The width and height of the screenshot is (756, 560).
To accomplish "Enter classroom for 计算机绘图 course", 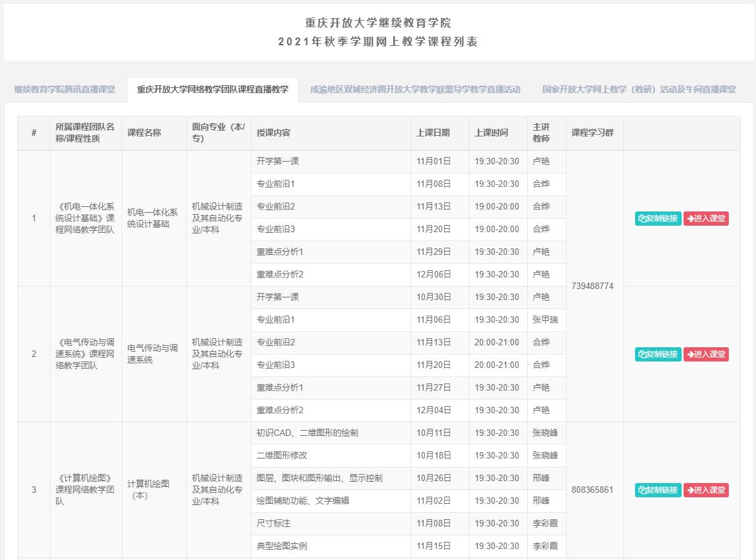I will coord(706,490).
